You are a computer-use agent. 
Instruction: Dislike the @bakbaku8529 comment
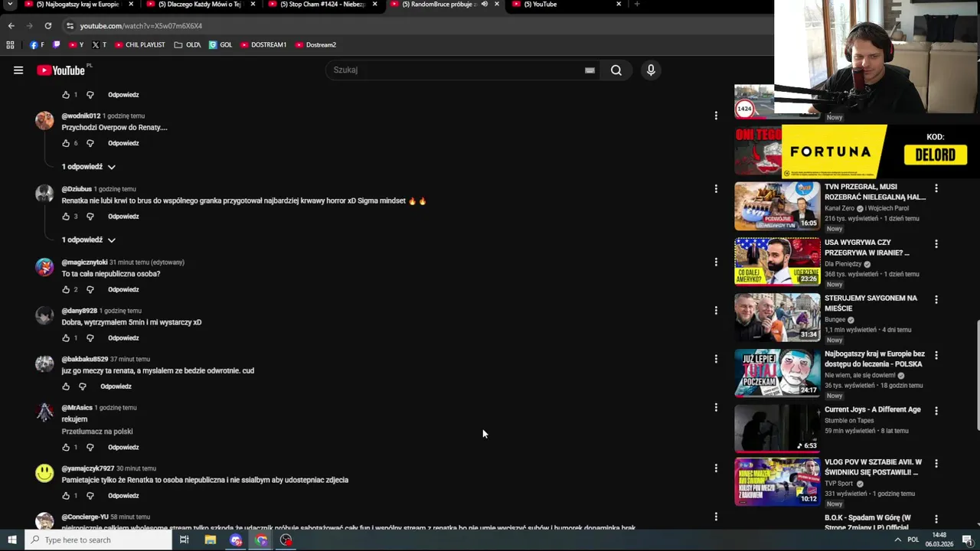83,386
